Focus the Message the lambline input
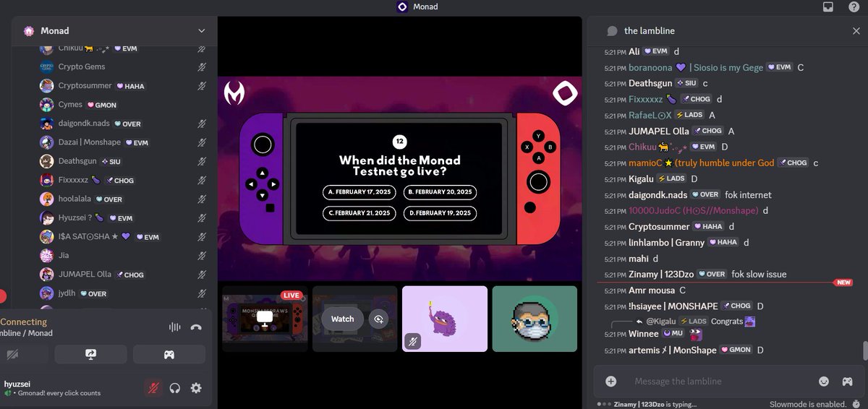 [x=720, y=381]
